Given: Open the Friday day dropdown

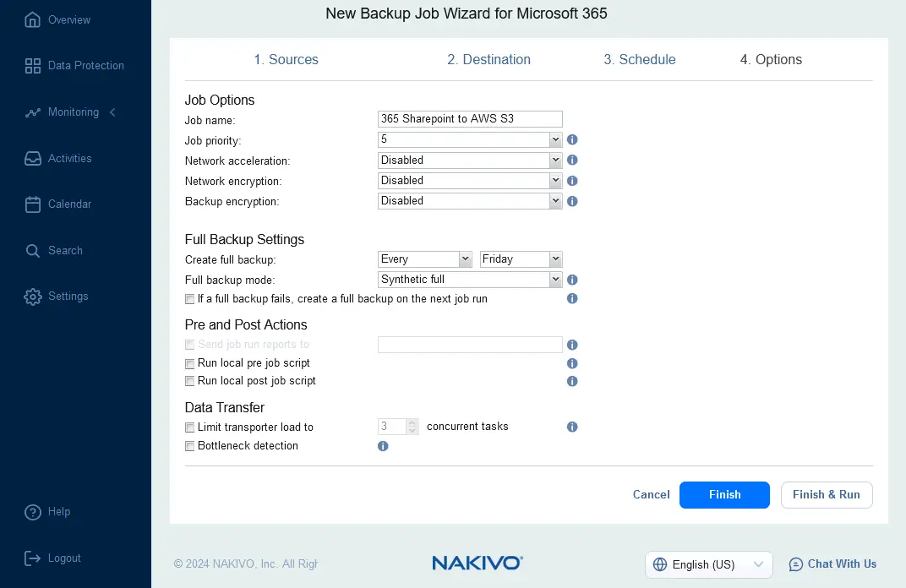Looking at the screenshot, I should tap(521, 259).
